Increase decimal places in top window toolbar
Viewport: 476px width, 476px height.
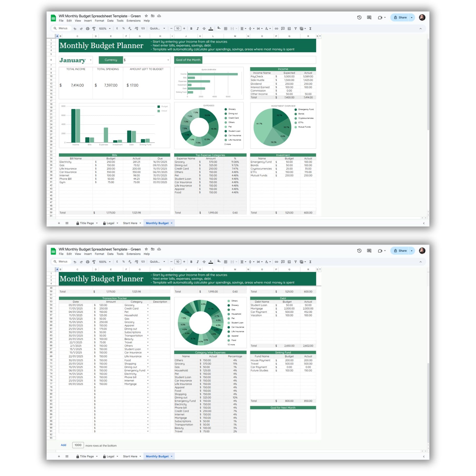[x=136, y=29]
